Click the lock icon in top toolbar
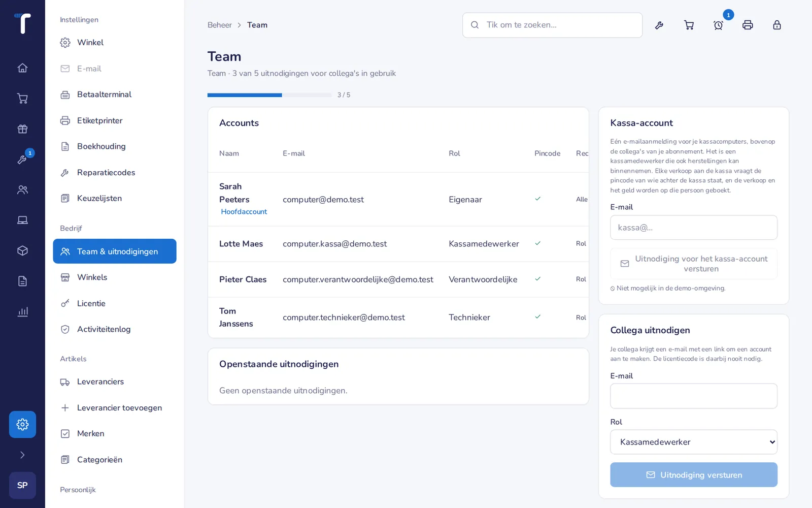This screenshot has height=508, width=812. click(777, 25)
